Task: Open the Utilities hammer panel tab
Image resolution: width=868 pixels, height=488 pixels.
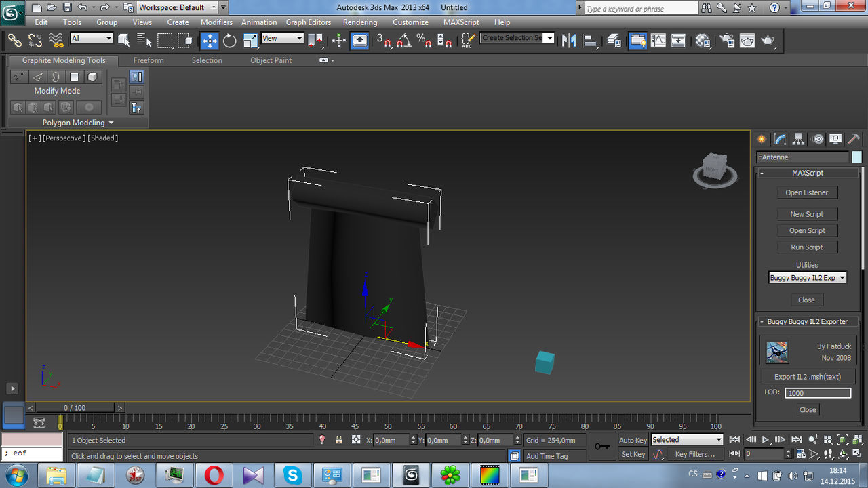Action: [x=854, y=139]
